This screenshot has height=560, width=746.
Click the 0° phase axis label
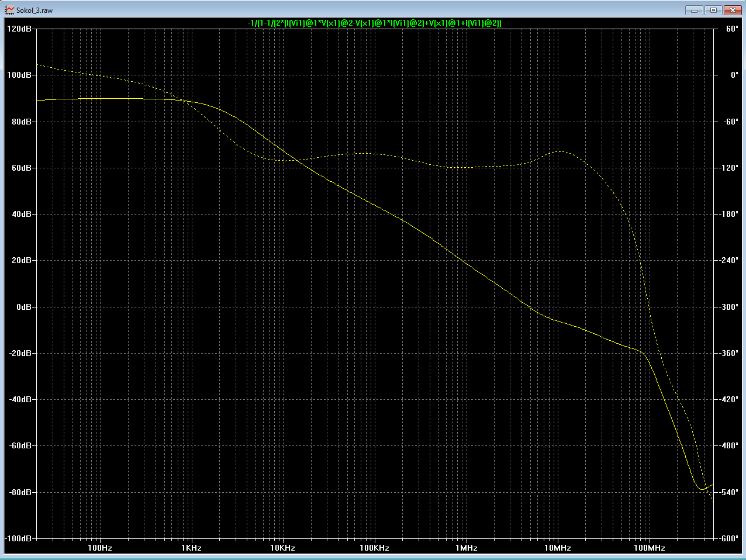pyautogui.click(x=734, y=75)
